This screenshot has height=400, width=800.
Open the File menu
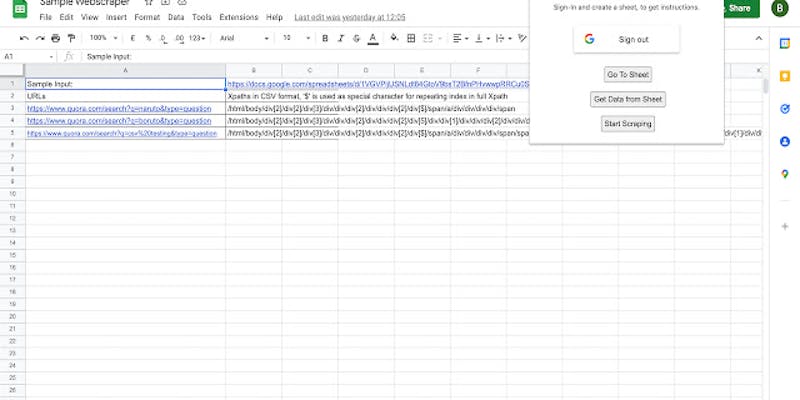(45, 17)
